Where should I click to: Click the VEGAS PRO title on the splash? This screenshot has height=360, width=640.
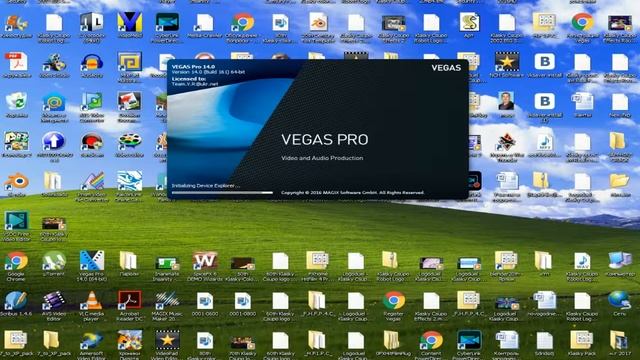(x=325, y=140)
